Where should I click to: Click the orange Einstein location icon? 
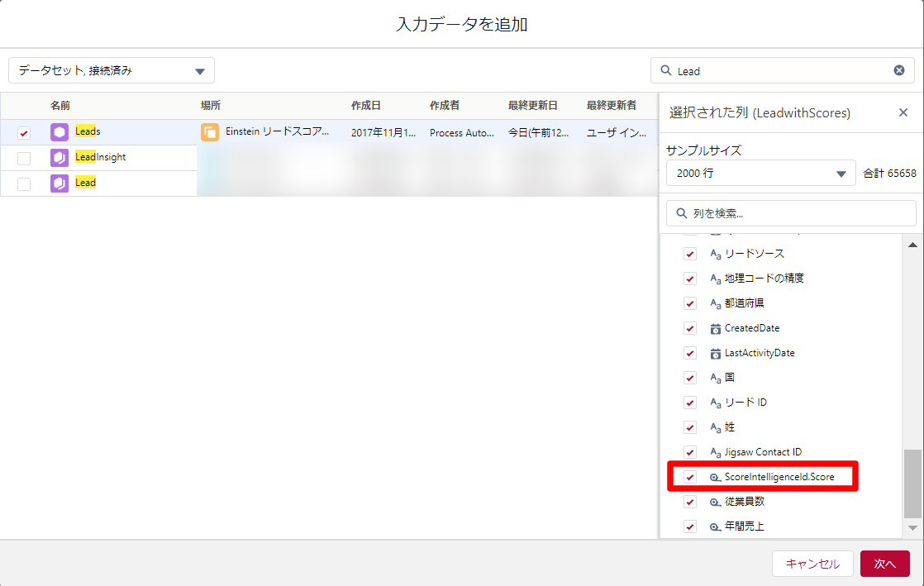[210, 132]
